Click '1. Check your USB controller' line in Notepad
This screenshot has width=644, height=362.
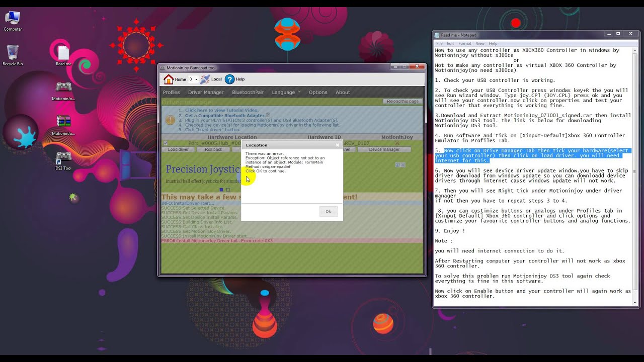coord(495,80)
